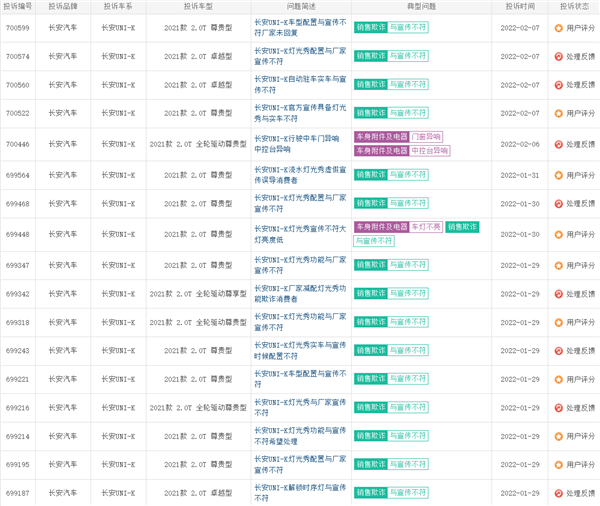Click the red feedback icon in row 699243
The image size is (600, 506).
coord(559,351)
